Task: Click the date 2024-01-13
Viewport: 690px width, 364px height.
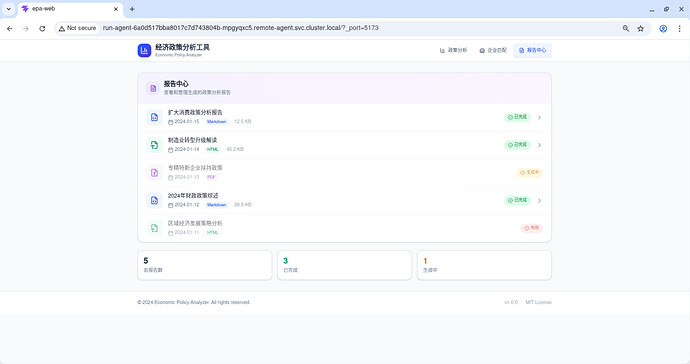Action: click(187, 177)
